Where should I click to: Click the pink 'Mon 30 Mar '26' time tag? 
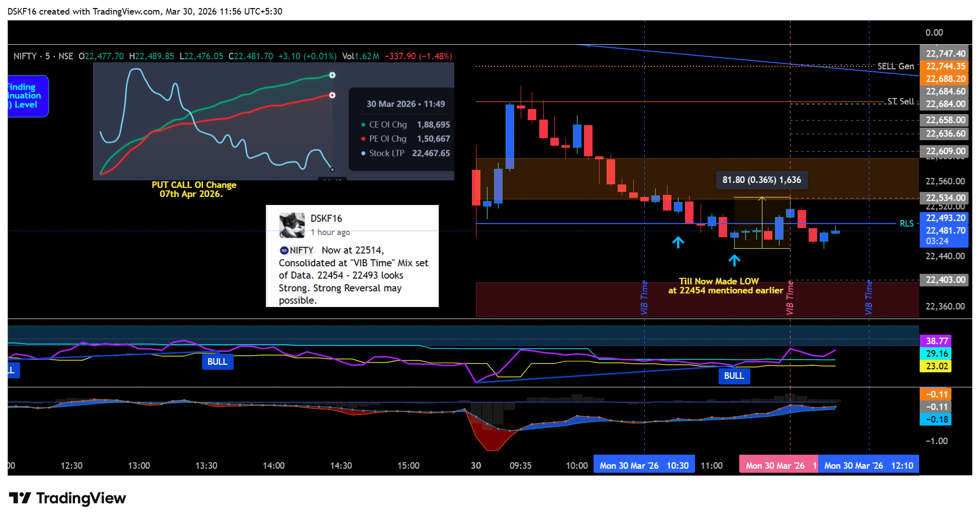pos(778,466)
